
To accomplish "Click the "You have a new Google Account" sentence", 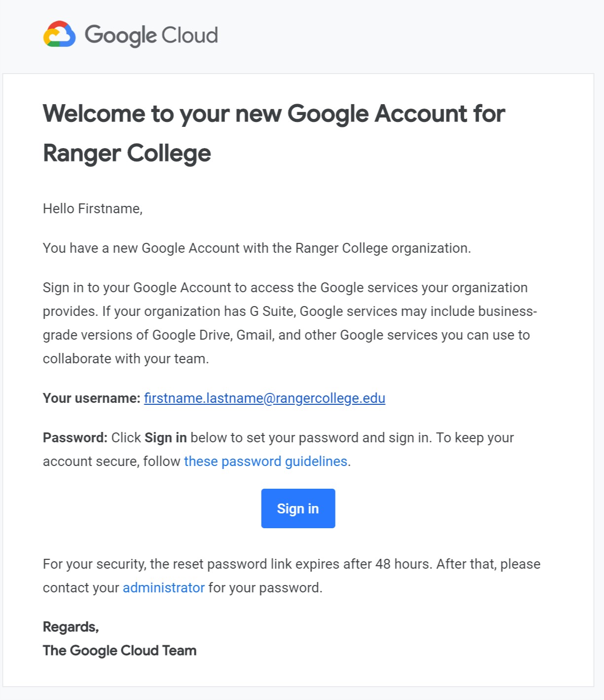I will (257, 248).
